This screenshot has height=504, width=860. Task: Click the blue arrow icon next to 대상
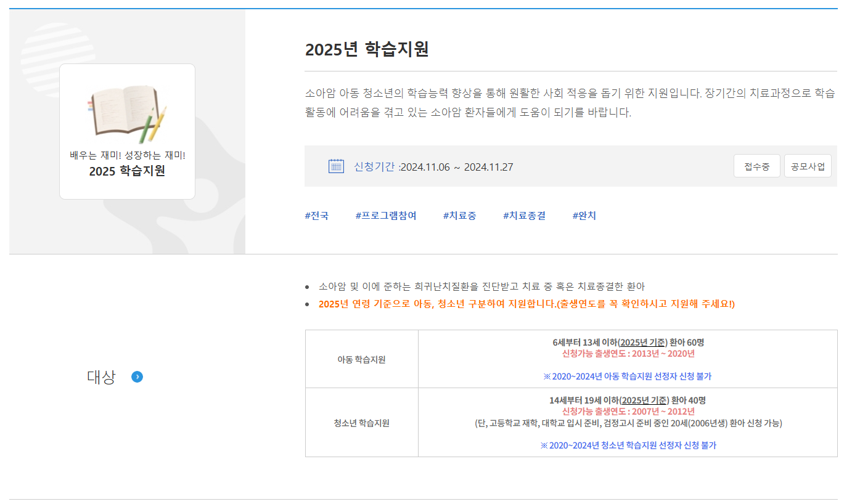pyautogui.click(x=137, y=376)
